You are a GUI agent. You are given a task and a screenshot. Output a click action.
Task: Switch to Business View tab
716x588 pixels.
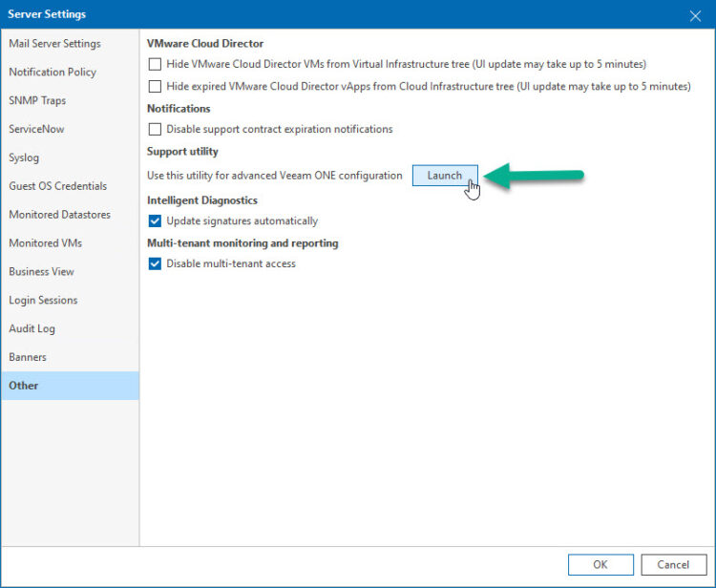coord(41,272)
